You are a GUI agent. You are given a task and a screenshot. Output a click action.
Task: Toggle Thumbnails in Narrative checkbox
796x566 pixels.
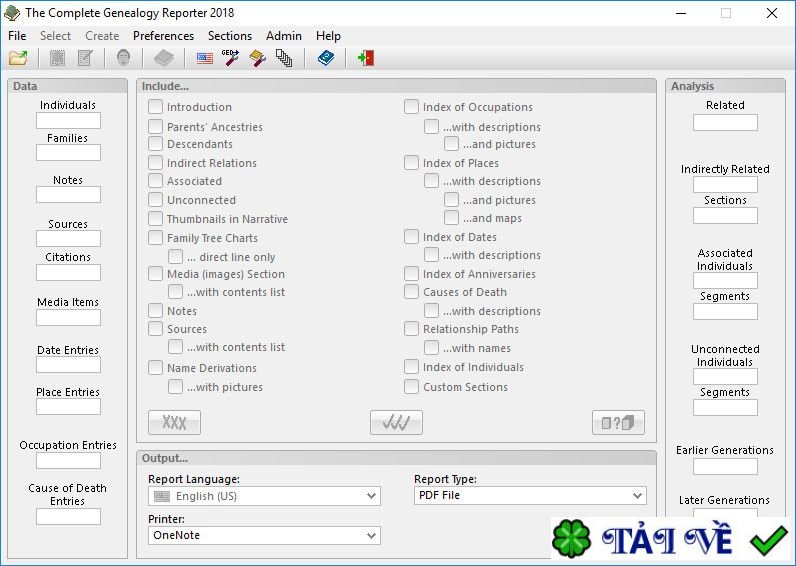pyautogui.click(x=155, y=219)
